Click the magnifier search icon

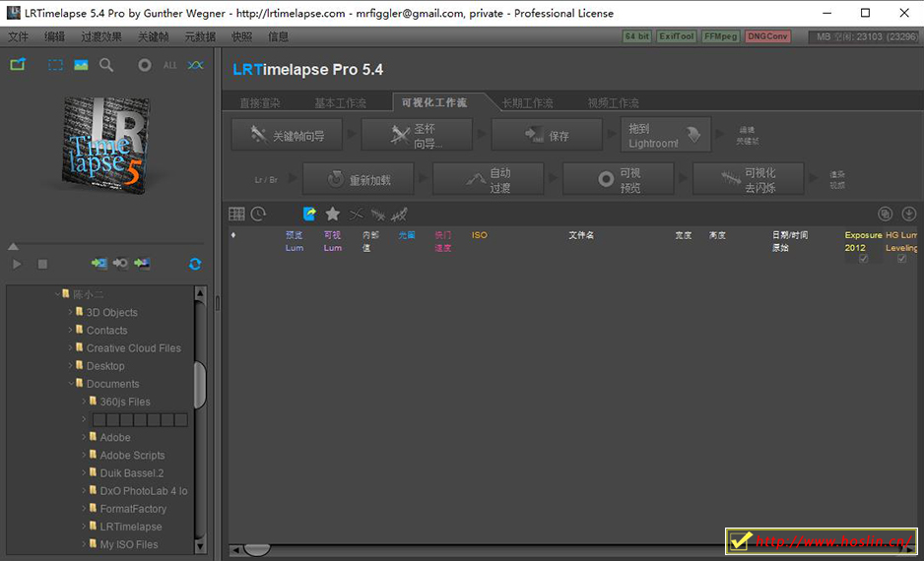(x=106, y=65)
